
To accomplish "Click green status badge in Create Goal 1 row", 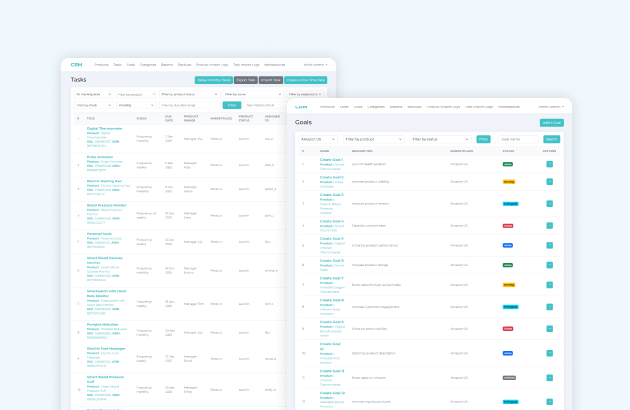I will click(x=508, y=164).
